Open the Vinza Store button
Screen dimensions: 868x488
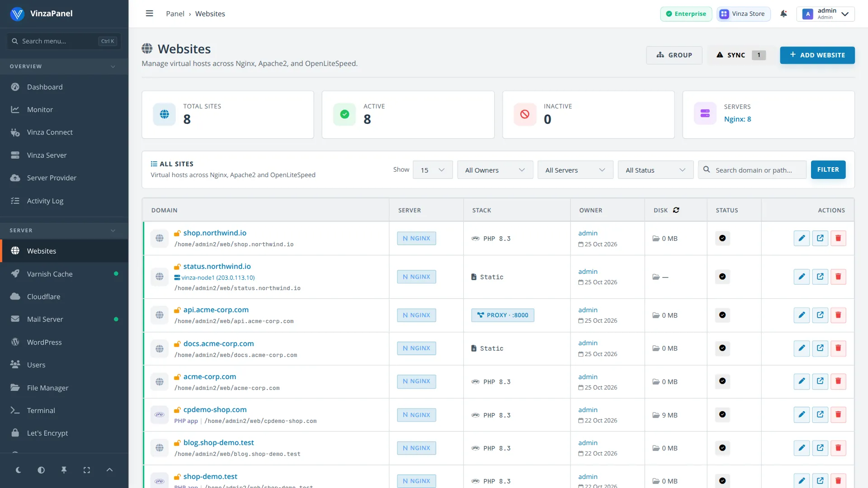click(x=743, y=14)
